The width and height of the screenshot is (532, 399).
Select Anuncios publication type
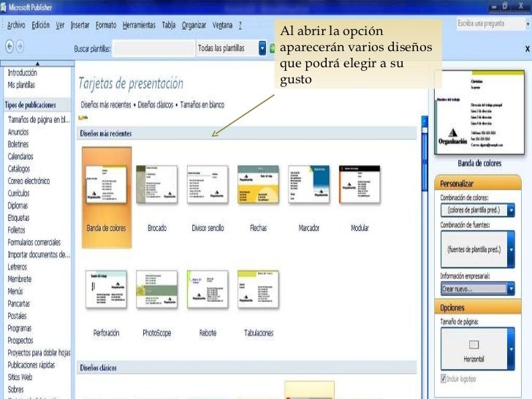click(x=18, y=132)
